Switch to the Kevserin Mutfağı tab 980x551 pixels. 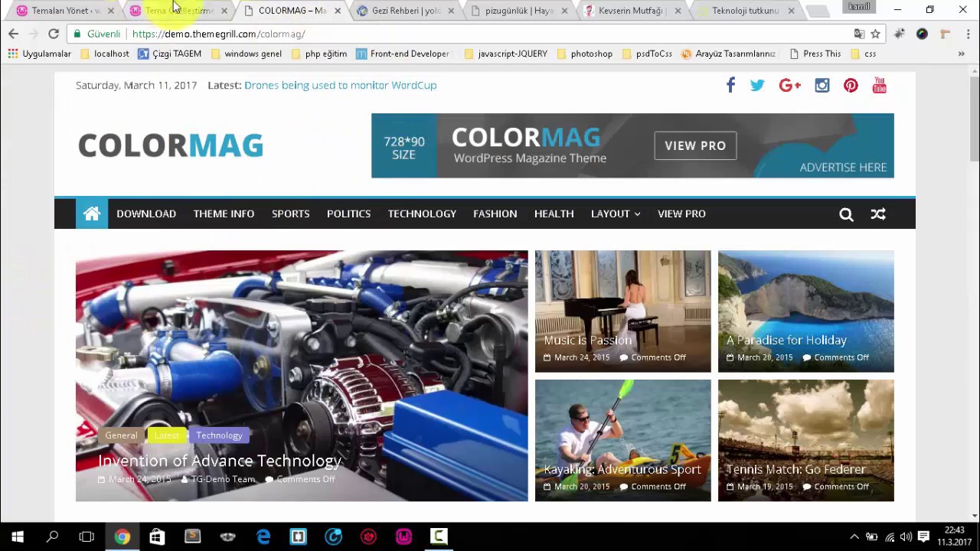click(632, 11)
